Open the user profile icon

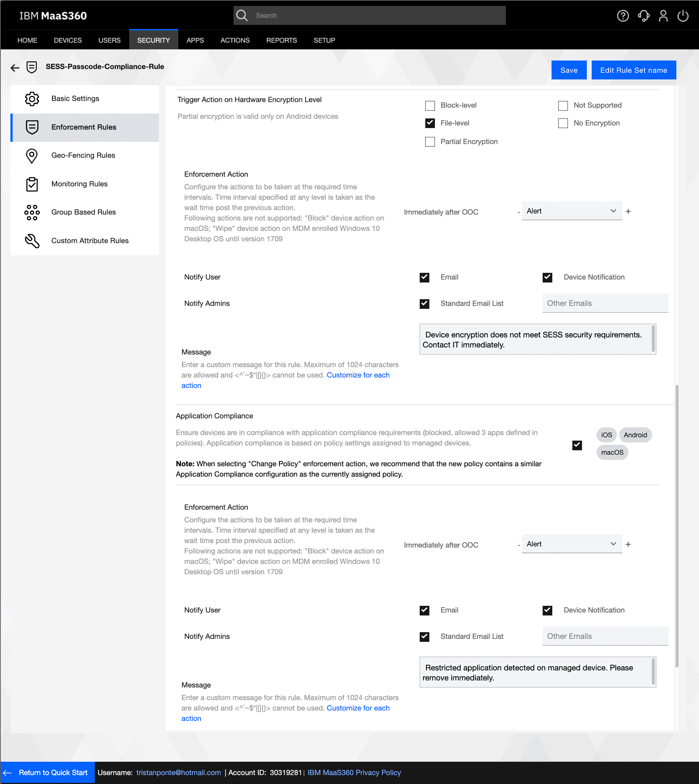point(663,16)
